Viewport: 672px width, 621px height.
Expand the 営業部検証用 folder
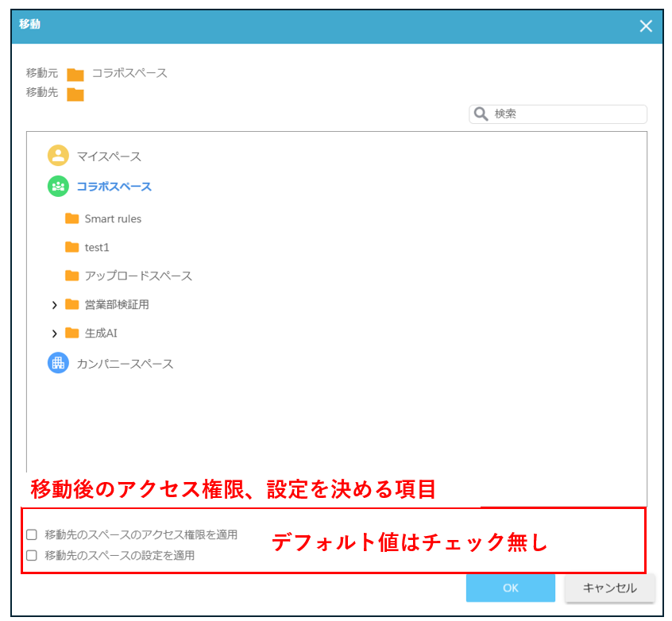coord(55,305)
